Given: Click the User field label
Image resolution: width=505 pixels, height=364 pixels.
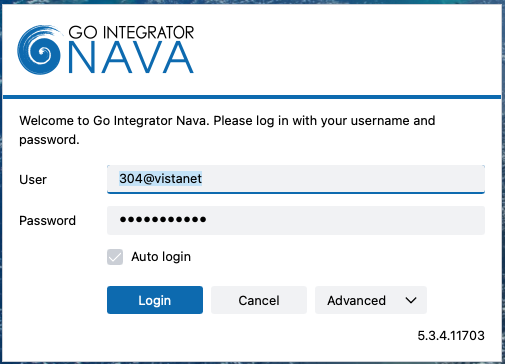Looking at the screenshot, I should tap(33, 180).
